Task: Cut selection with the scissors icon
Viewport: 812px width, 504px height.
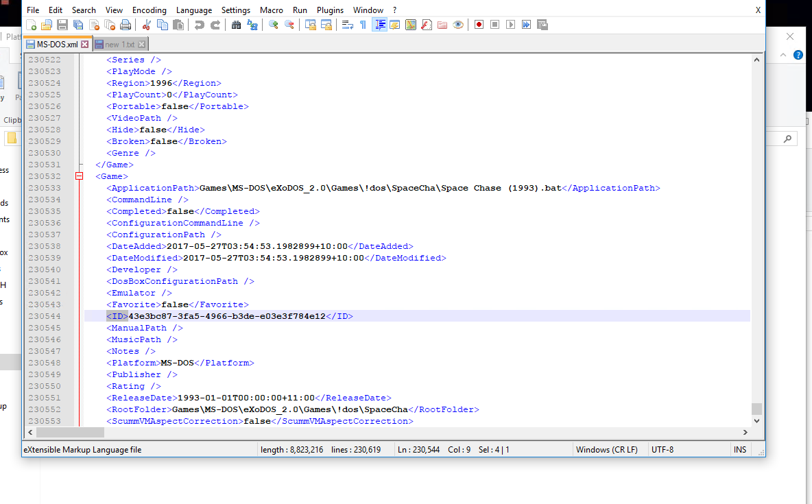Action: tap(147, 25)
